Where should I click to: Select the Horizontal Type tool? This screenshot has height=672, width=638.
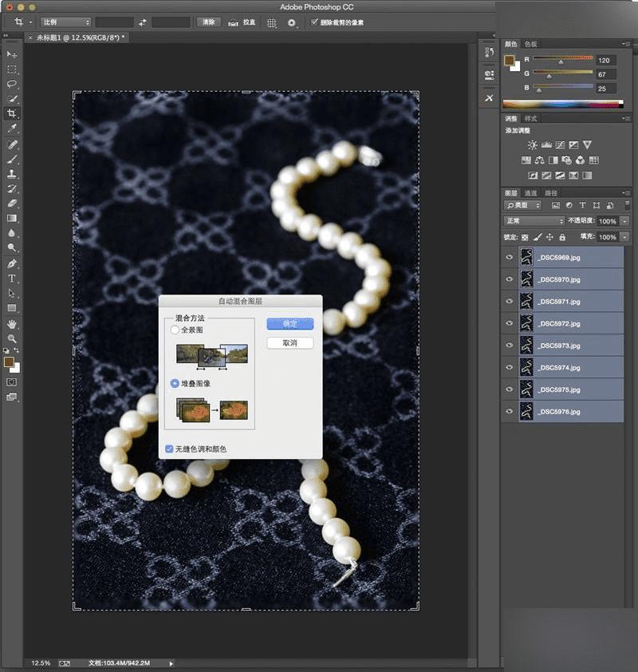[x=12, y=279]
